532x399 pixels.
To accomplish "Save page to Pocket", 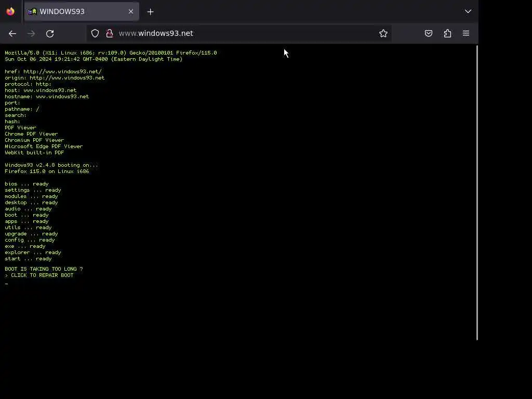I will 429,33.
